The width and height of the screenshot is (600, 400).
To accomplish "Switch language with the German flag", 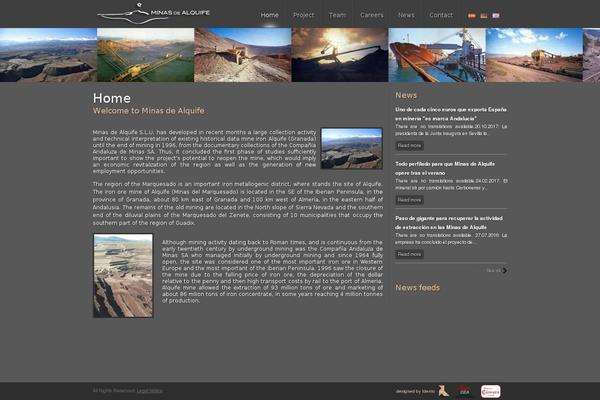I will pos(484,16).
